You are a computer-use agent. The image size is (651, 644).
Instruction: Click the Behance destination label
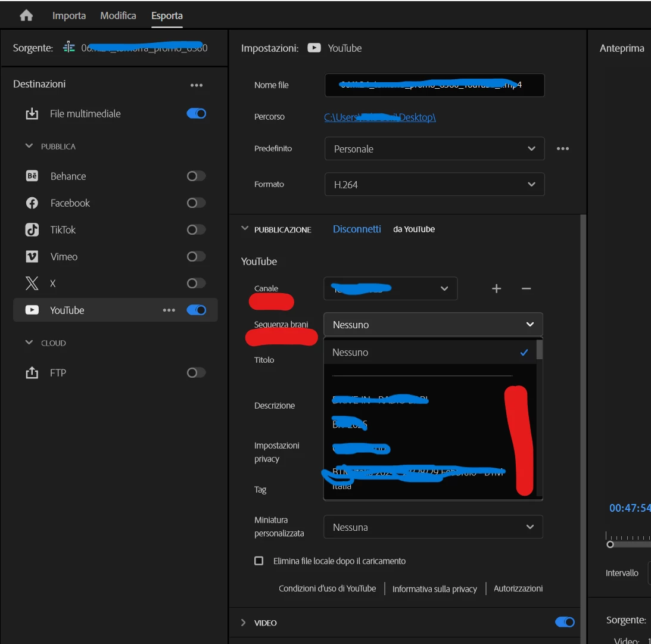click(68, 176)
